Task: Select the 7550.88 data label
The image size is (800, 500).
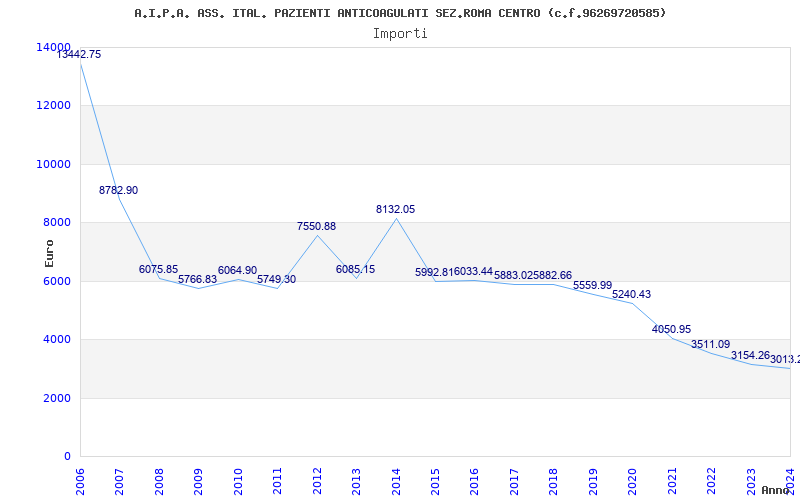Action: (x=316, y=227)
